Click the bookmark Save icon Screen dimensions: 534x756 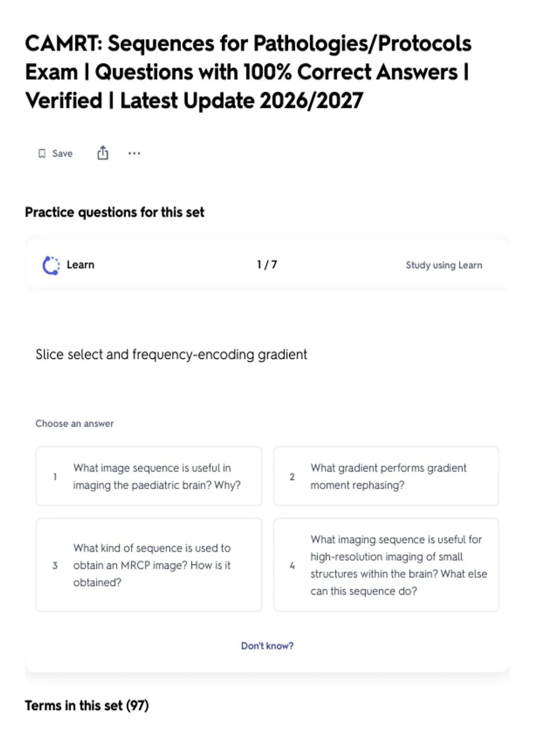pyautogui.click(x=42, y=153)
